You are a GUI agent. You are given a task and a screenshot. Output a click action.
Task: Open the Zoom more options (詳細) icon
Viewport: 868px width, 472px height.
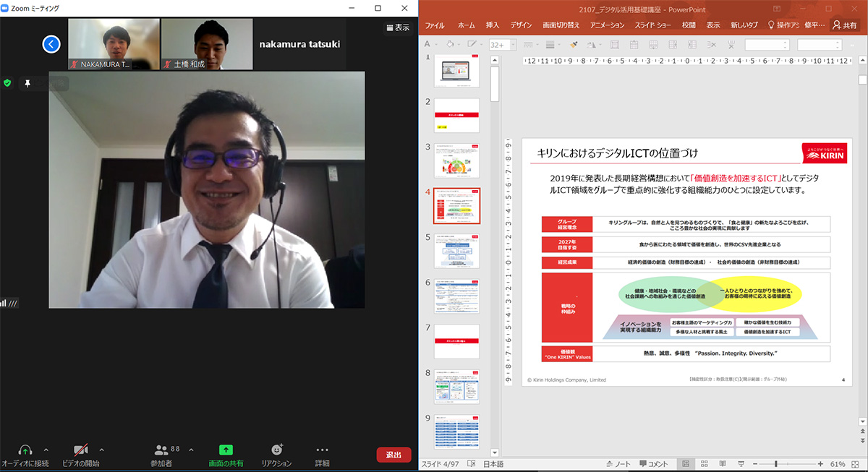(x=322, y=450)
